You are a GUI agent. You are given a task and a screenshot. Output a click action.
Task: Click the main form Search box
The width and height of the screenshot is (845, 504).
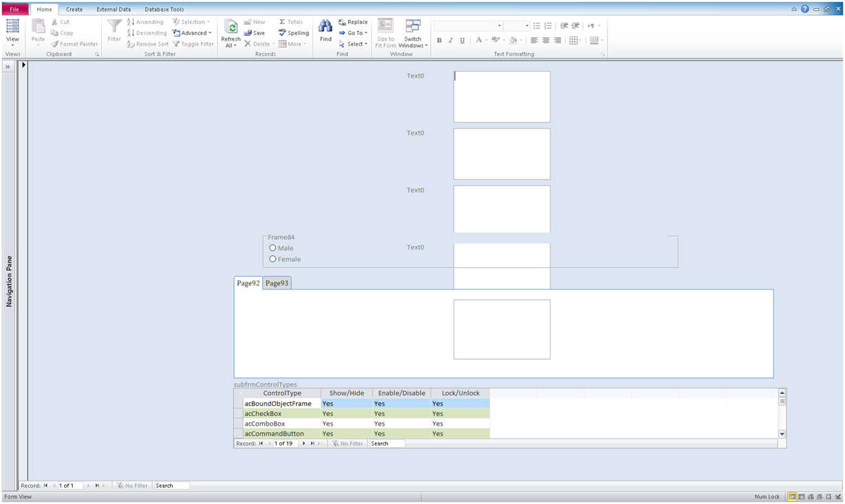tap(171, 485)
